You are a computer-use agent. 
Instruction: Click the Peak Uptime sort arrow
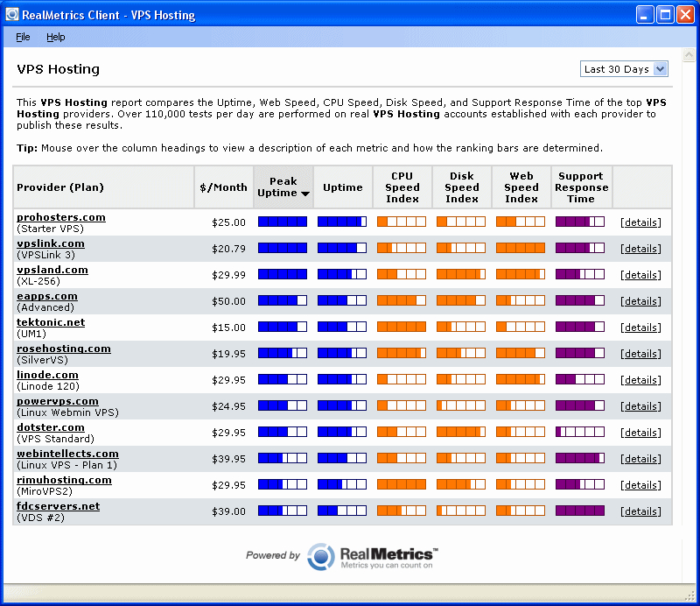tap(305, 194)
